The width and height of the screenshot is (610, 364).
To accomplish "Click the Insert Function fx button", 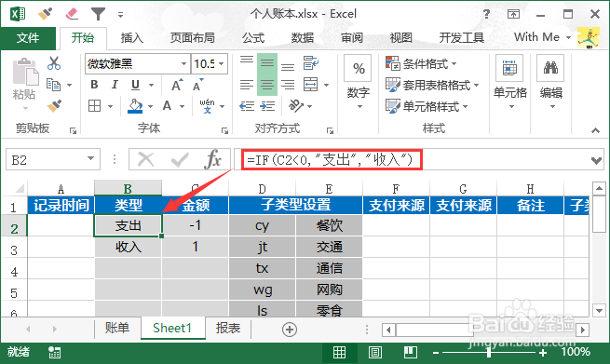I will coord(212,159).
